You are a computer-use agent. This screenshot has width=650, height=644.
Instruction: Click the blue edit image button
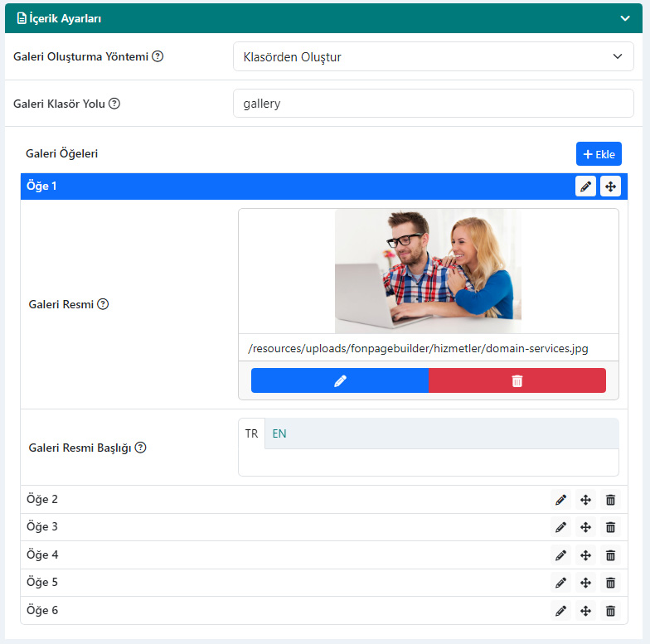340,380
